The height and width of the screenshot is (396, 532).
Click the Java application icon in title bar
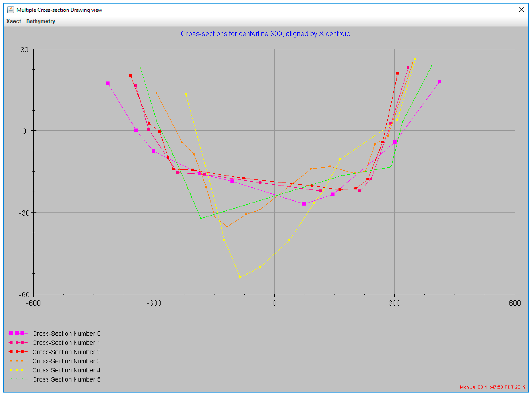(11, 10)
